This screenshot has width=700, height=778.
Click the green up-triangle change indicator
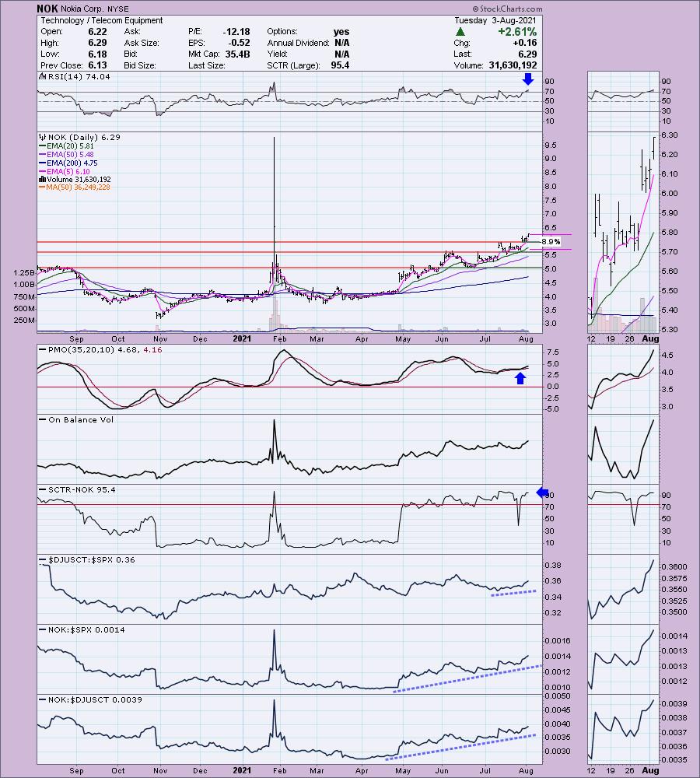(460, 32)
